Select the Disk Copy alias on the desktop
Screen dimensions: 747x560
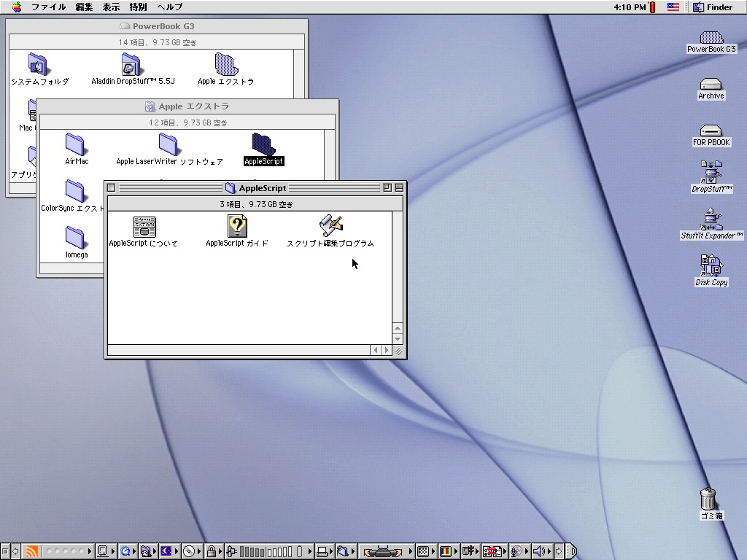(x=711, y=265)
